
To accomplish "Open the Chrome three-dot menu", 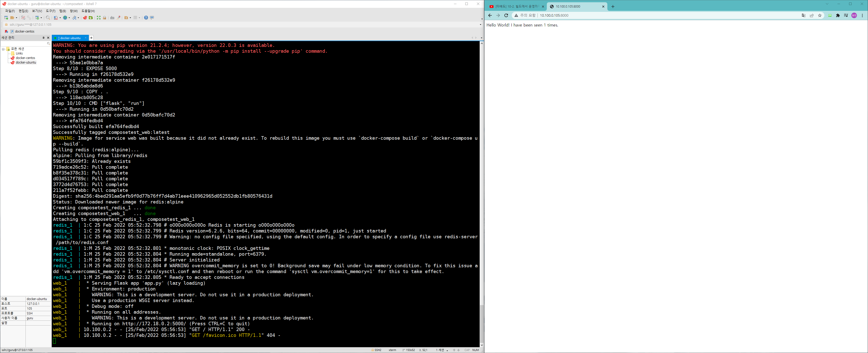I will tap(862, 15).
